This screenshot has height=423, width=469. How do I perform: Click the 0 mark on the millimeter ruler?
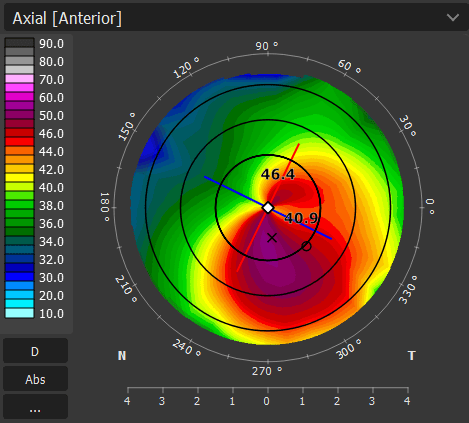[266, 401]
